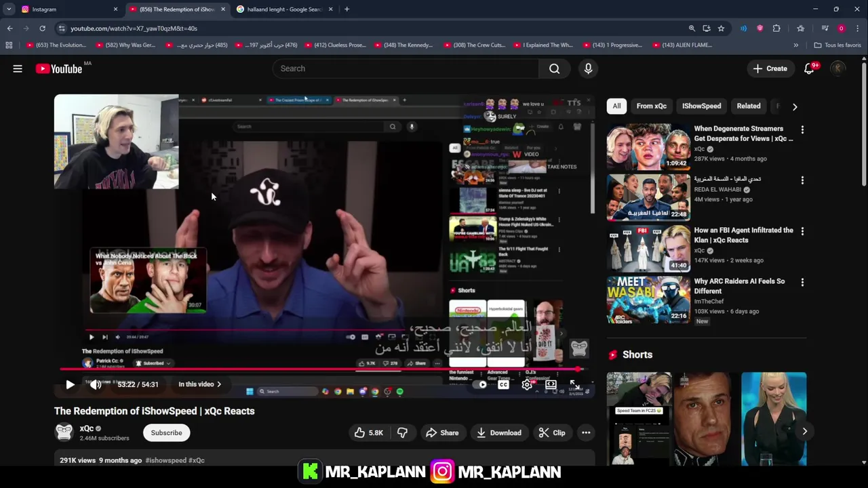The height and width of the screenshot is (488, 868).
Task: Open the YouTube hamburger guide menu
Action: (18, 68)
